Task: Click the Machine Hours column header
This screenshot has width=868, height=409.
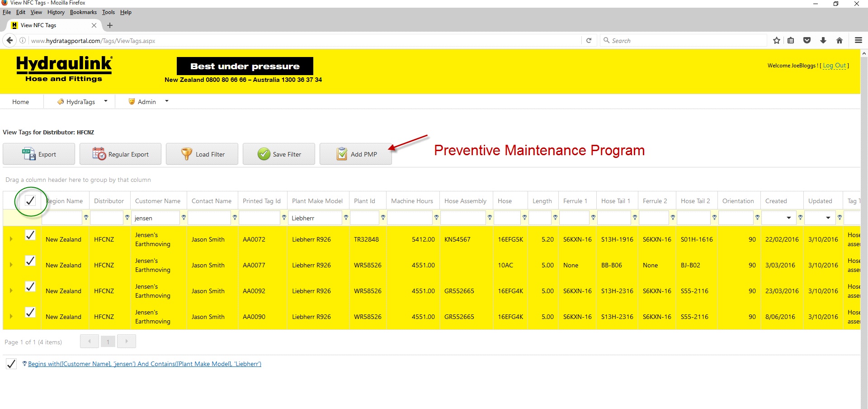Action: [412, 201]
